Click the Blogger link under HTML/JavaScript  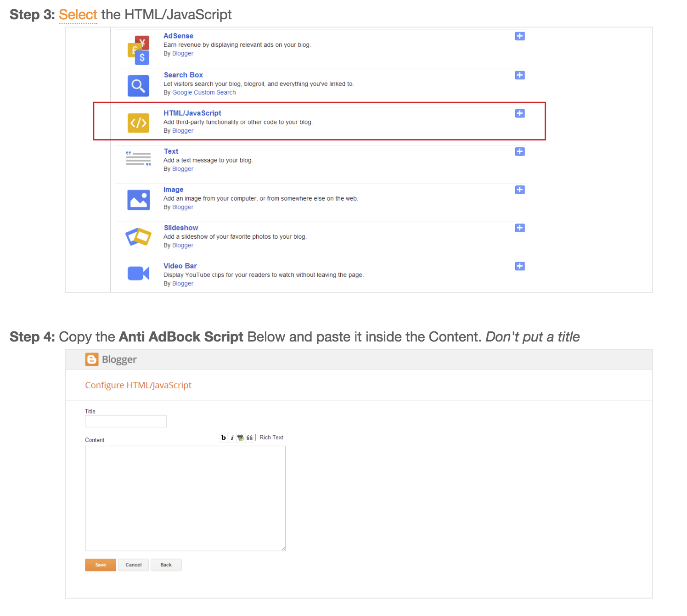click(x=182, y=130)
